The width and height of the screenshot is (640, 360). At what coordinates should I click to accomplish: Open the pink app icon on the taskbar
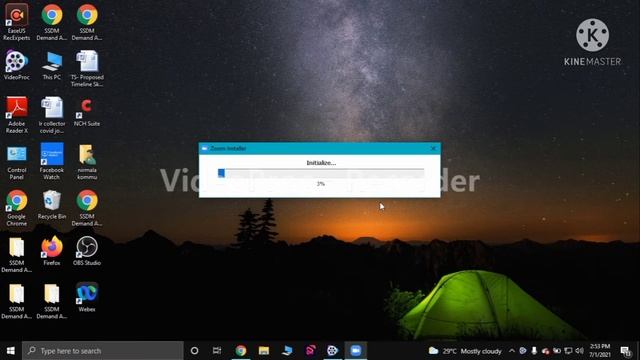pyautogui.click(x=310, y=351)
